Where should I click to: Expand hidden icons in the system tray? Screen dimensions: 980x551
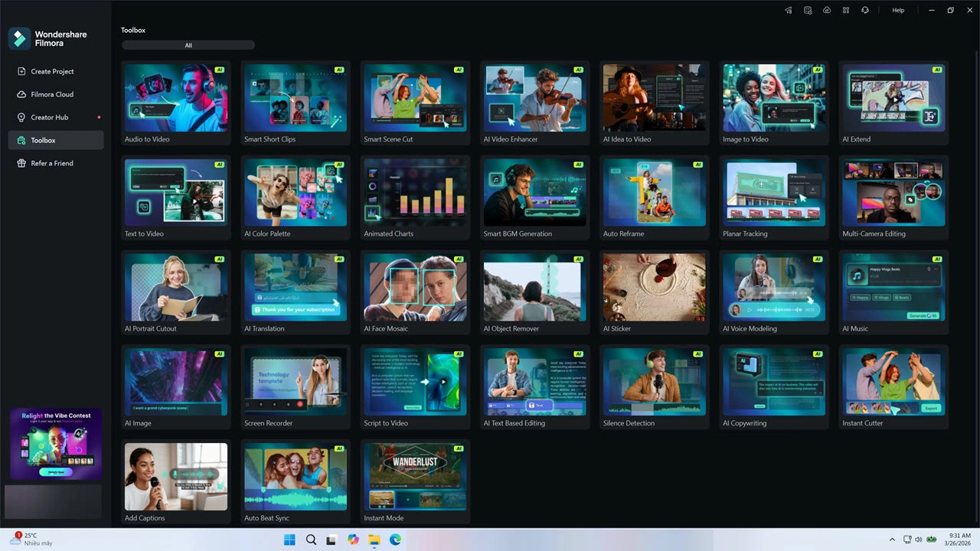[892, 540]
